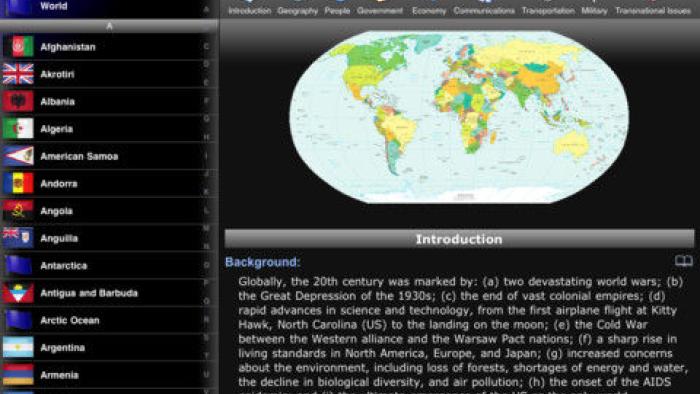This screenshot has width=700, height=394.
Task: Jump to letter G in the index strip
Action: 206,119
